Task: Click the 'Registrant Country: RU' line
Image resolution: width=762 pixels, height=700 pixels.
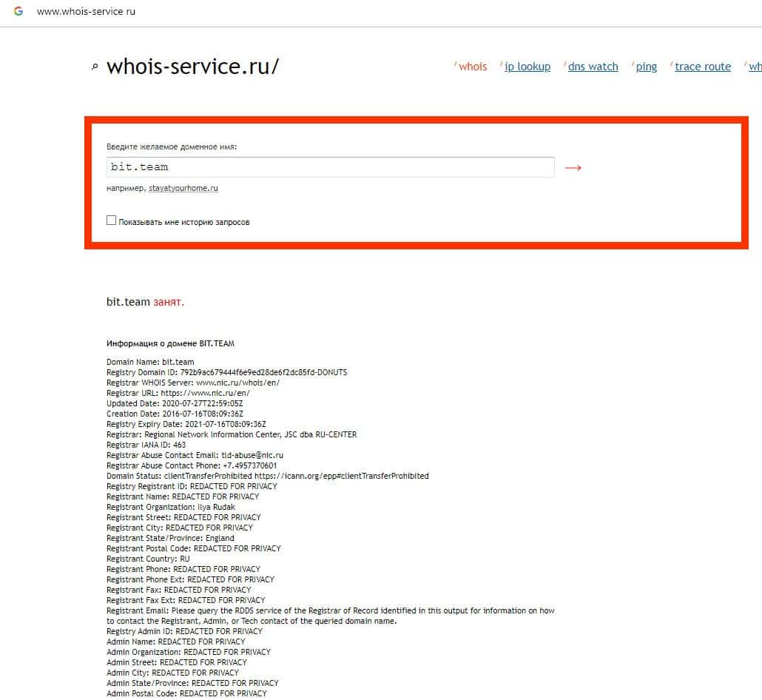Action: (x=148, y=559)
